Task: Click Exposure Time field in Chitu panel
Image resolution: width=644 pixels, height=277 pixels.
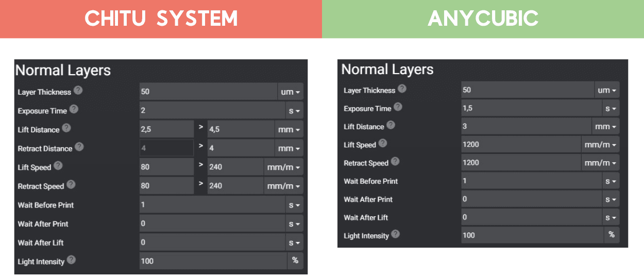Action: coord(212,110)
